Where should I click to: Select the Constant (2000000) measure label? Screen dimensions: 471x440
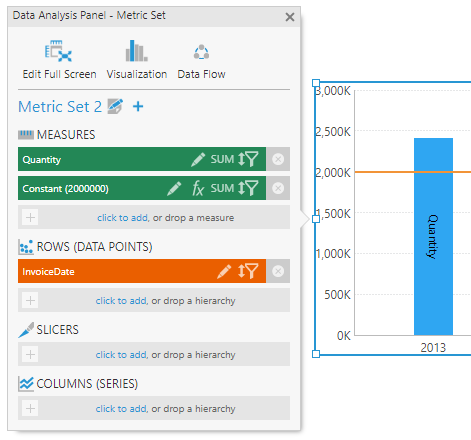pyautogui.click(x=65, y=189)
